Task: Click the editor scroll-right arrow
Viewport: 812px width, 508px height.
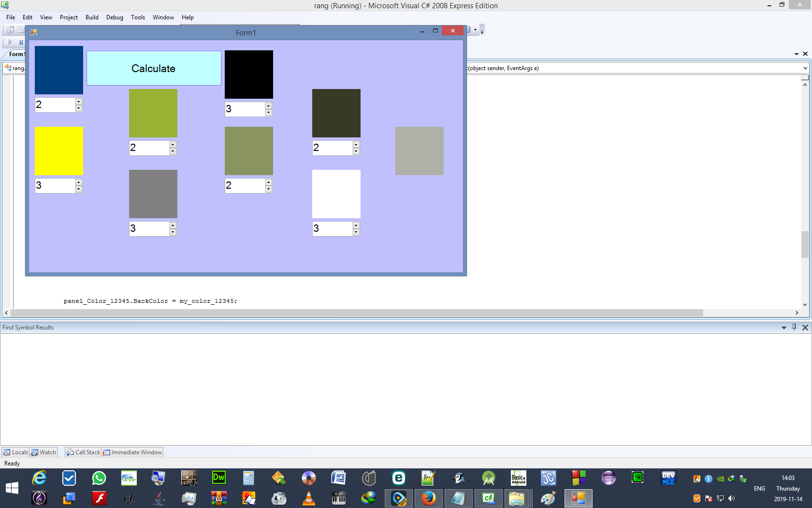Action: (797, 313)
